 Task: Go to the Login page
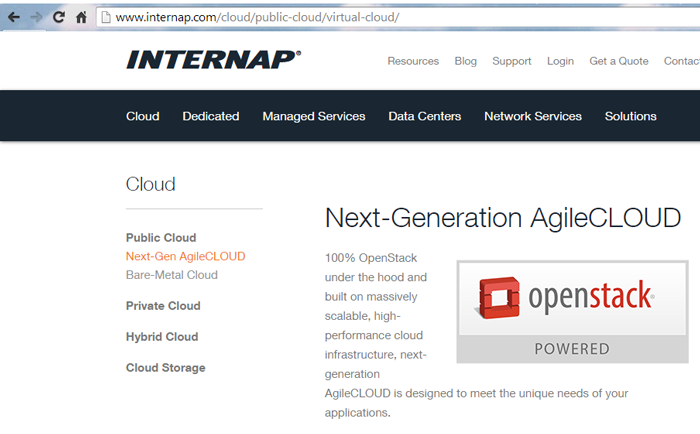point(560,61)
